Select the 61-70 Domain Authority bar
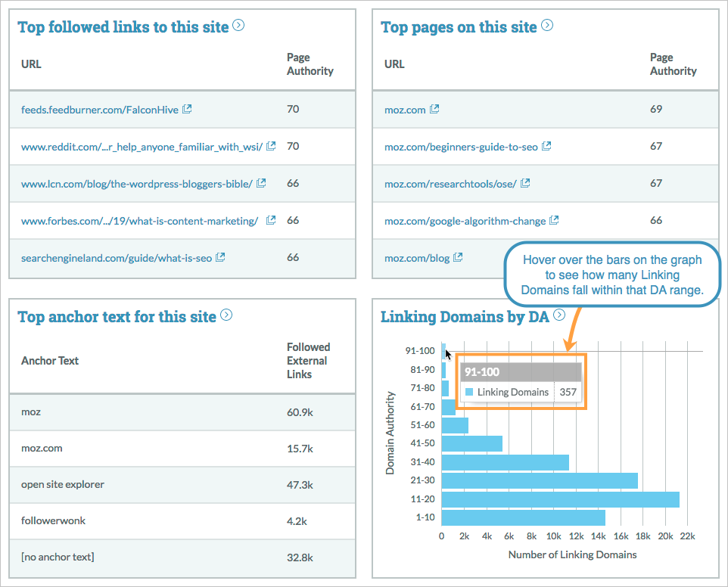This screenshot has height=587, width=728. [x=449, y=407]
